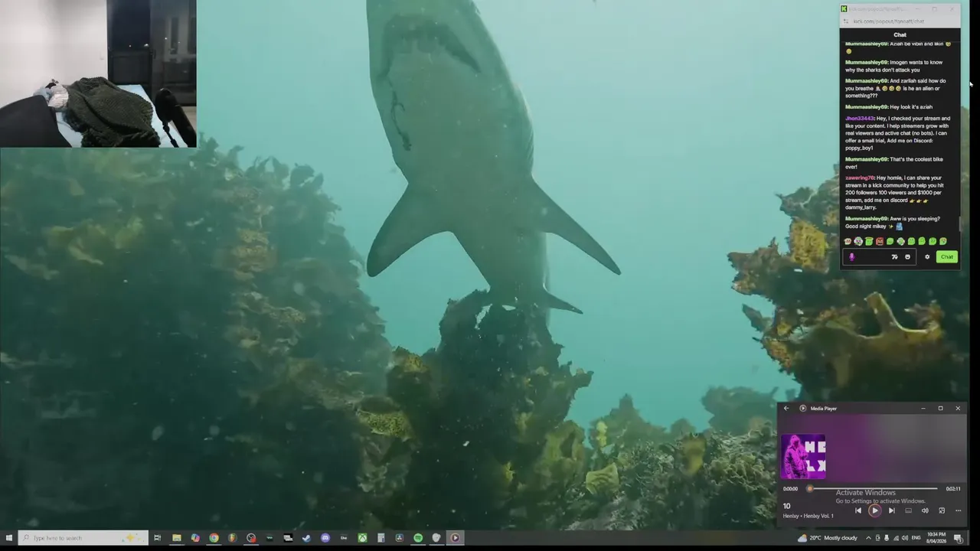Open the clock and date flyout
This screenshot has width=980, height=551.
(x=936, y=538)
